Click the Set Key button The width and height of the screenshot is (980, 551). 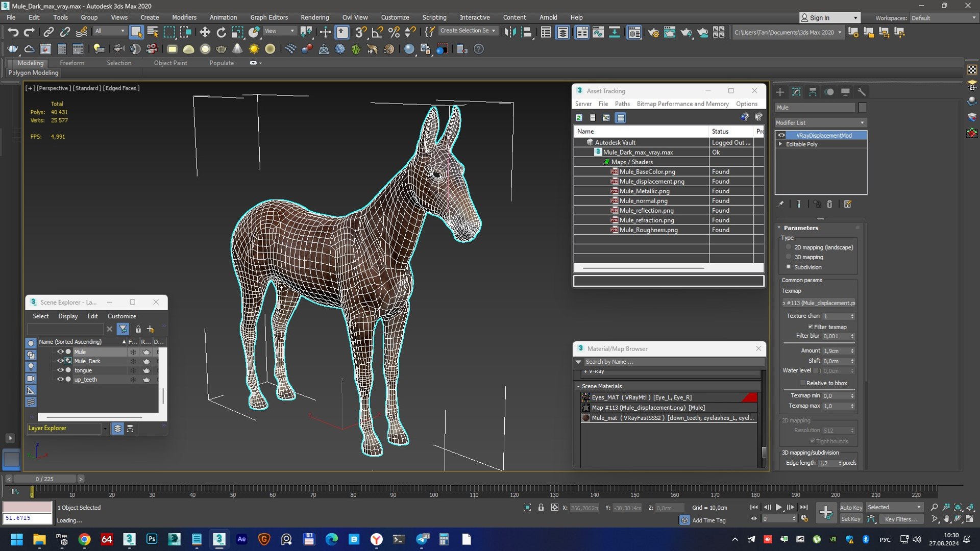coord(851,519)
